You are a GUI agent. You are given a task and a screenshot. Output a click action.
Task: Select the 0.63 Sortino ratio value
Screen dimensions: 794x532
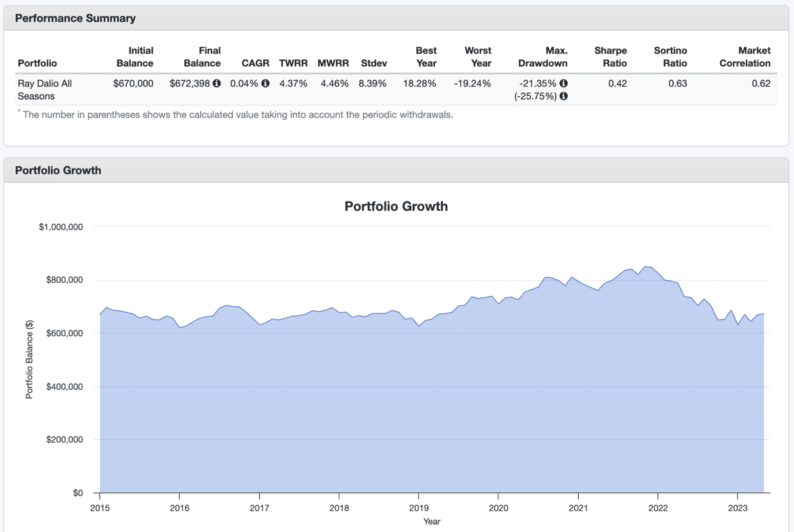pos(678,83)
